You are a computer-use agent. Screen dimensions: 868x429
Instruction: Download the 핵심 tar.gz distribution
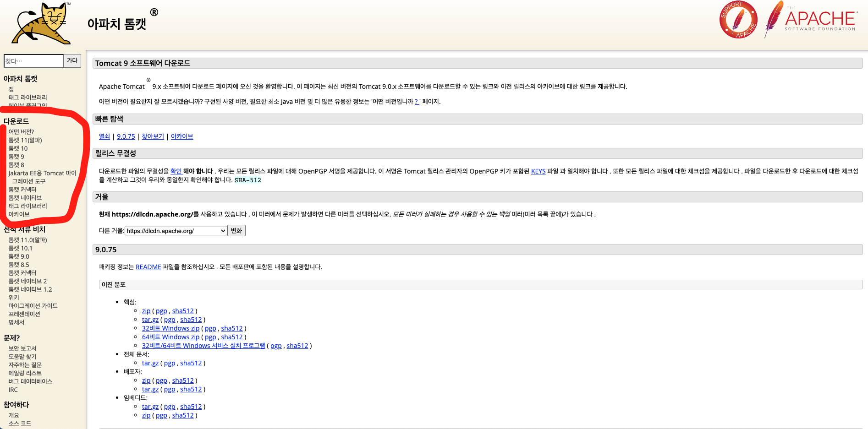(x=150, y=320)
